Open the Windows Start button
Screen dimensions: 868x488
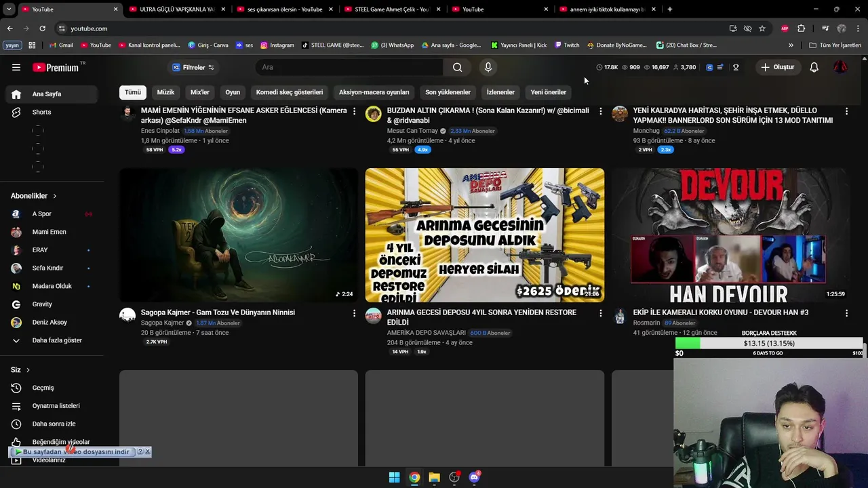tap(394, 477)
